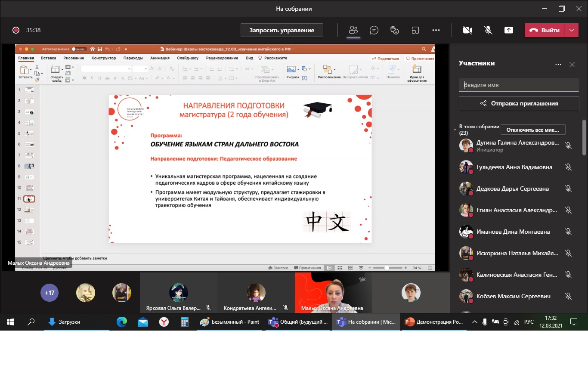Launch Yandex Browser from the taskbar
The image size is (588, 365).
point(164,322)
